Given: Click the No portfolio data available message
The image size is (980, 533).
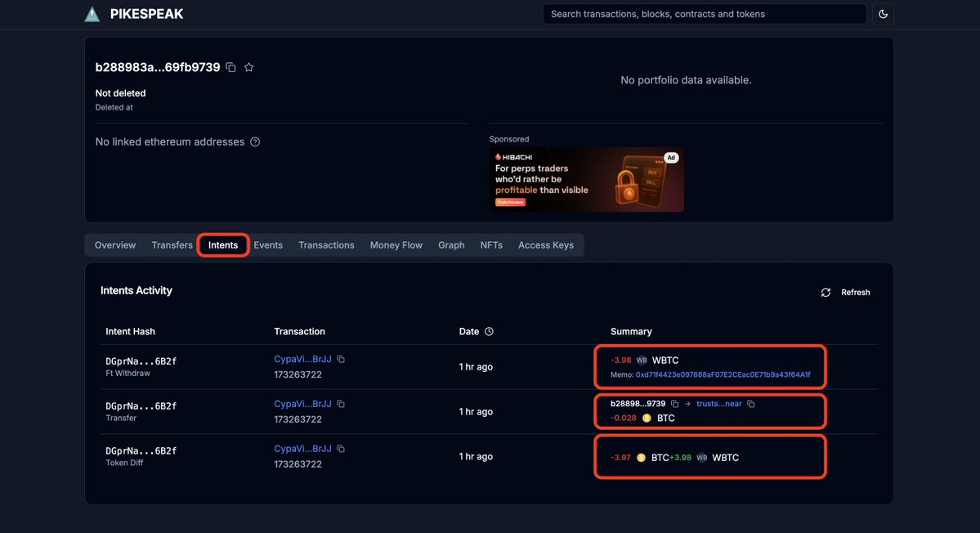Looking at the screenshot, I should (686, 80).
